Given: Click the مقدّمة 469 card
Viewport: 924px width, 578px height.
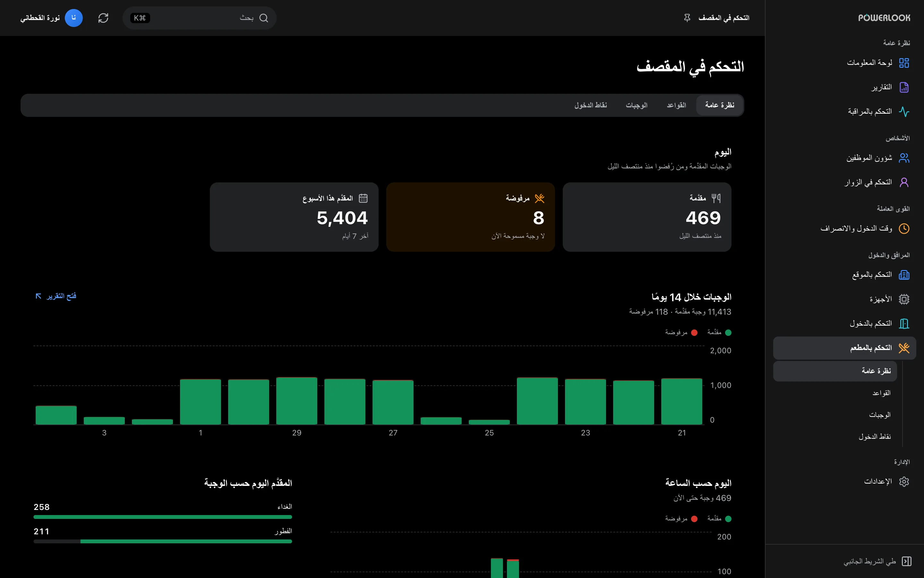Looking at the screenshot, I should pyautogui.click(x=647, y=217).
